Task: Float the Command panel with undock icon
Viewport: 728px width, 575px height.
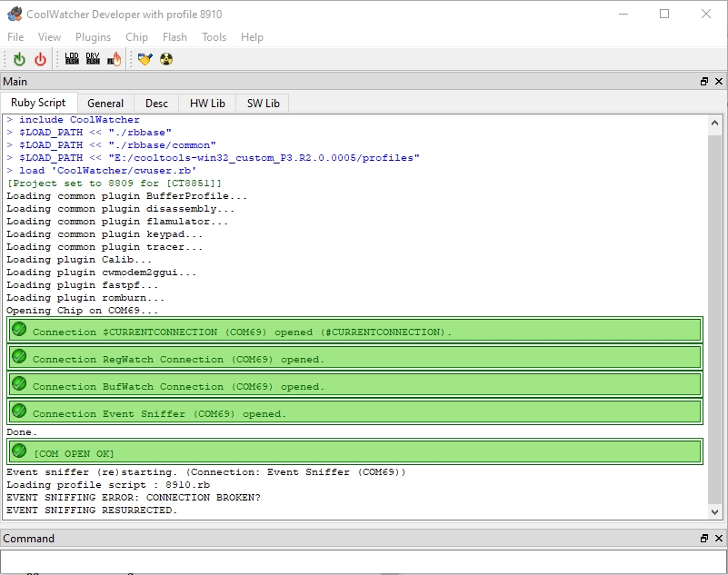Action: point(704,539)
